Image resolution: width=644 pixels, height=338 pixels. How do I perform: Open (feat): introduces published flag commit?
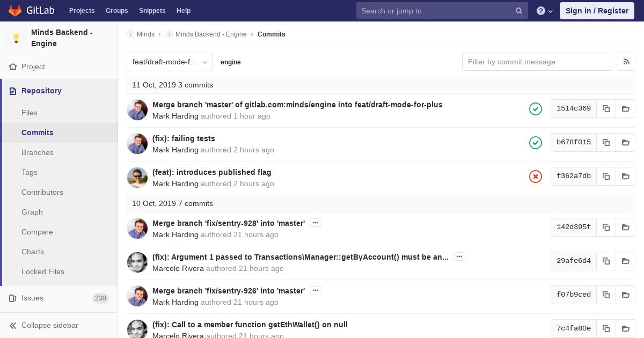212,172
